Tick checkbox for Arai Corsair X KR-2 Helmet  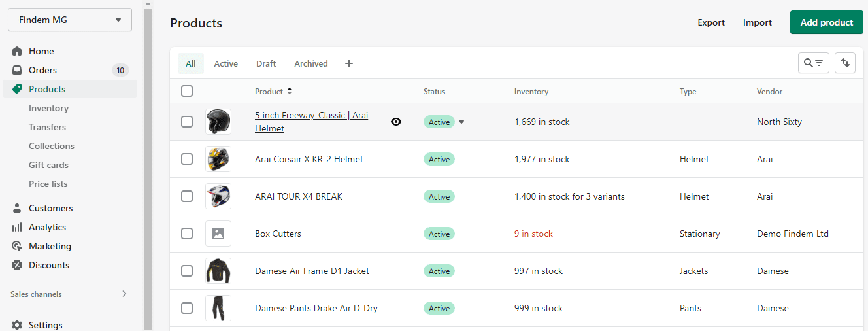(187, 159)
